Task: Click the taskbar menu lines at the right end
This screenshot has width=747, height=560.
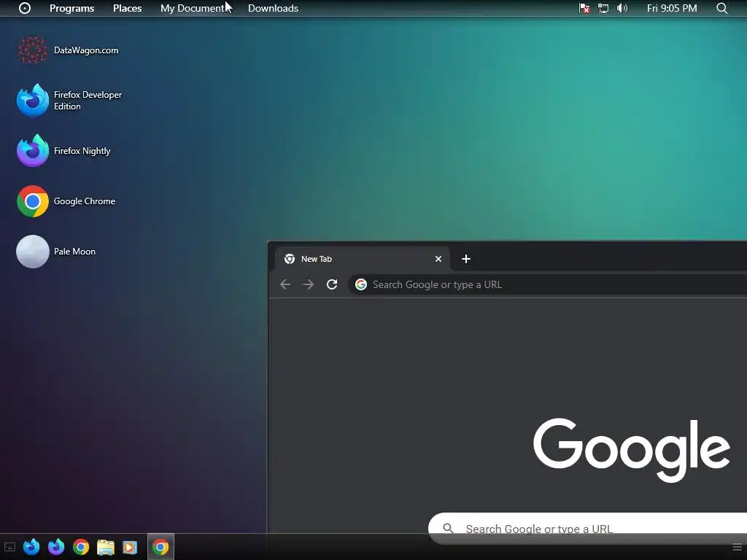Action: pyautogui.click(x=737, y=547)
